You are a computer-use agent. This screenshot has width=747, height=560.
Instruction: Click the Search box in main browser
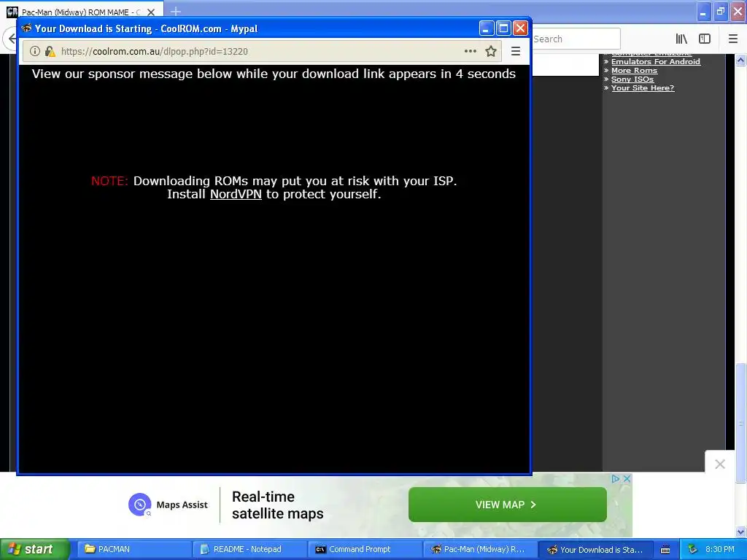576,39
